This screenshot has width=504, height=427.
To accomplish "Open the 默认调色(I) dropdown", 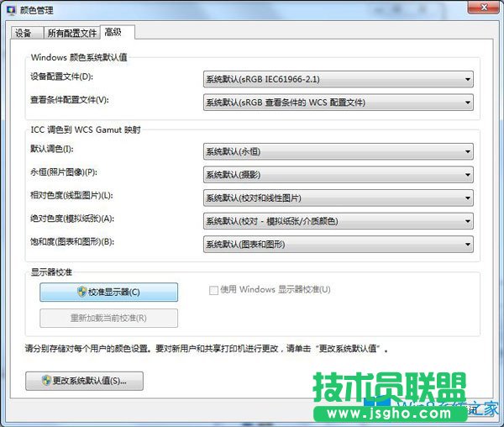I will coord(339,151).
